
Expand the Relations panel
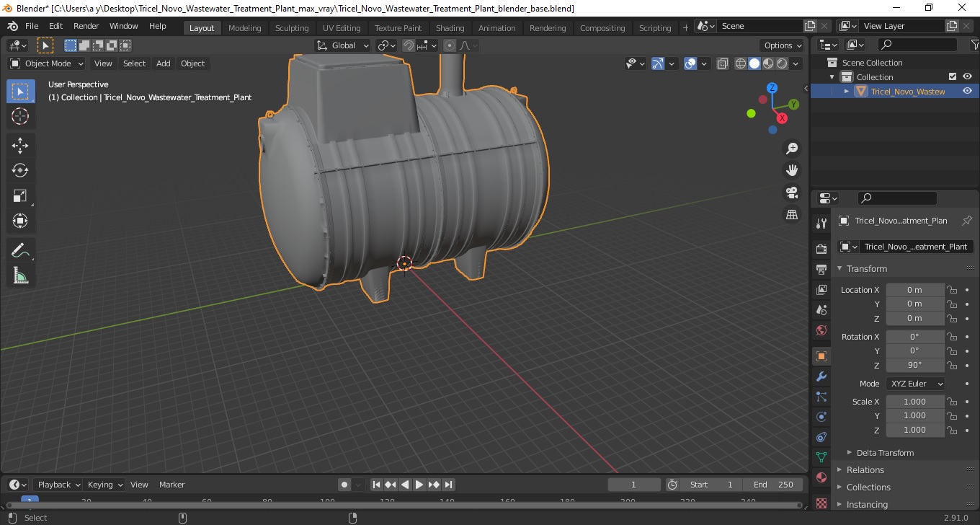[865, 469]
